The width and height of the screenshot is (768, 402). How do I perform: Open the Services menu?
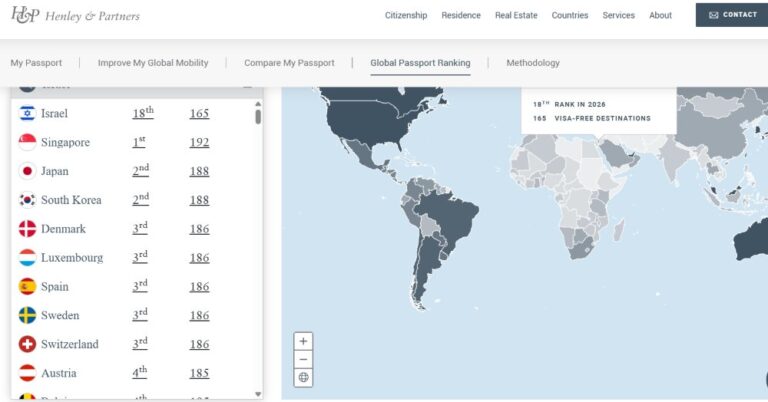point(619,15)
